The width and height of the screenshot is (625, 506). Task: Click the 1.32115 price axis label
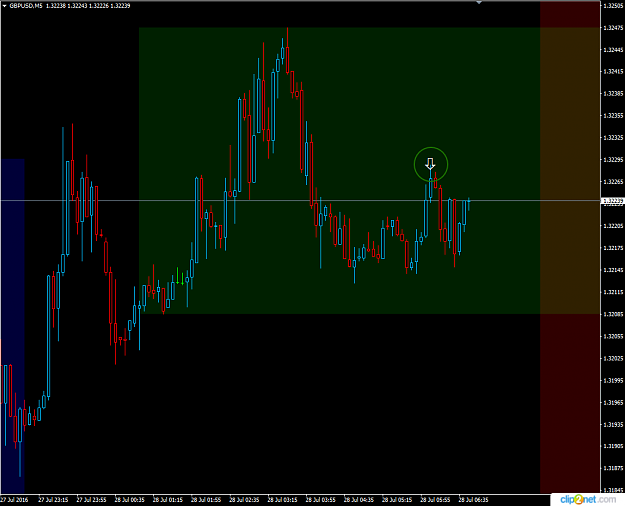[x=614, y=292]
